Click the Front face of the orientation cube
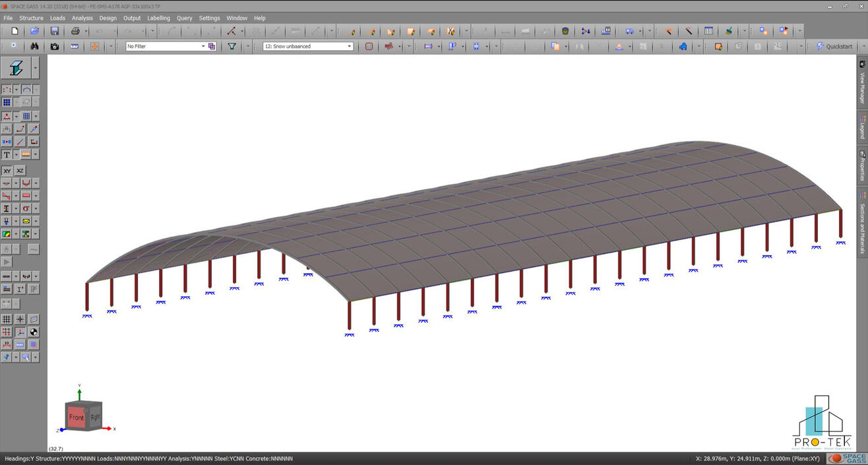This screenshot has width=868, height=465. [x=76, y=417]
